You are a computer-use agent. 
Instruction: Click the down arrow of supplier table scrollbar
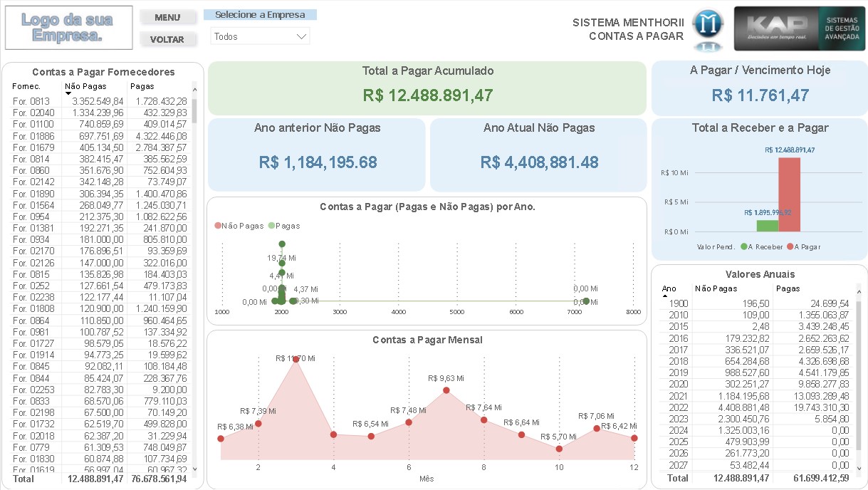(x=194, y=469)
